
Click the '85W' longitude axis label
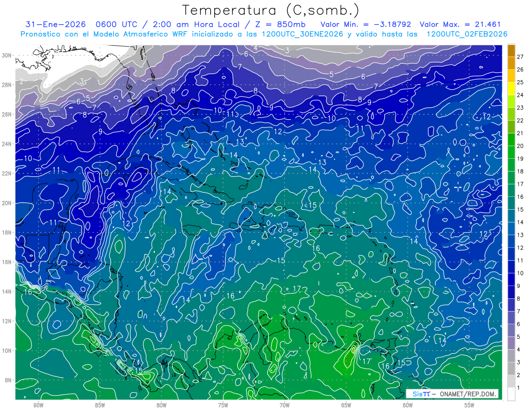coord(100,406)
